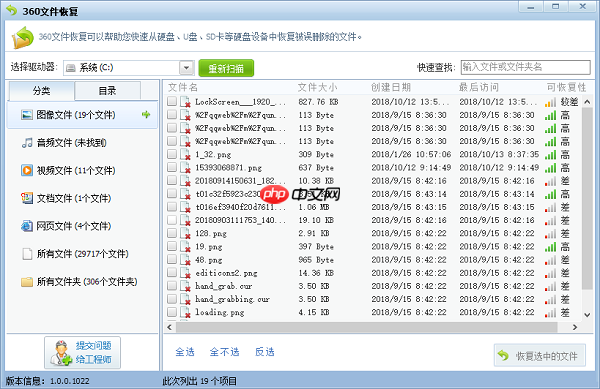Click recoverability bars icon for 19.png row

pos(550,247)
